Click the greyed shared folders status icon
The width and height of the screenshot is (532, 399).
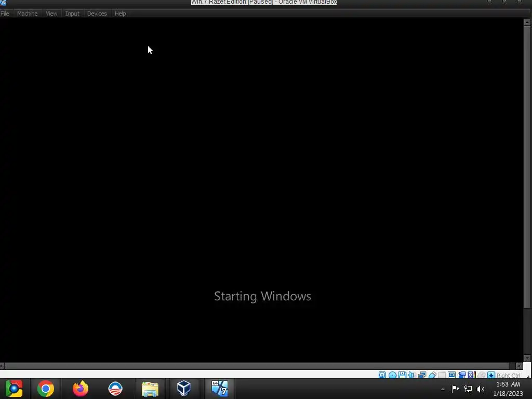point(442,375)
